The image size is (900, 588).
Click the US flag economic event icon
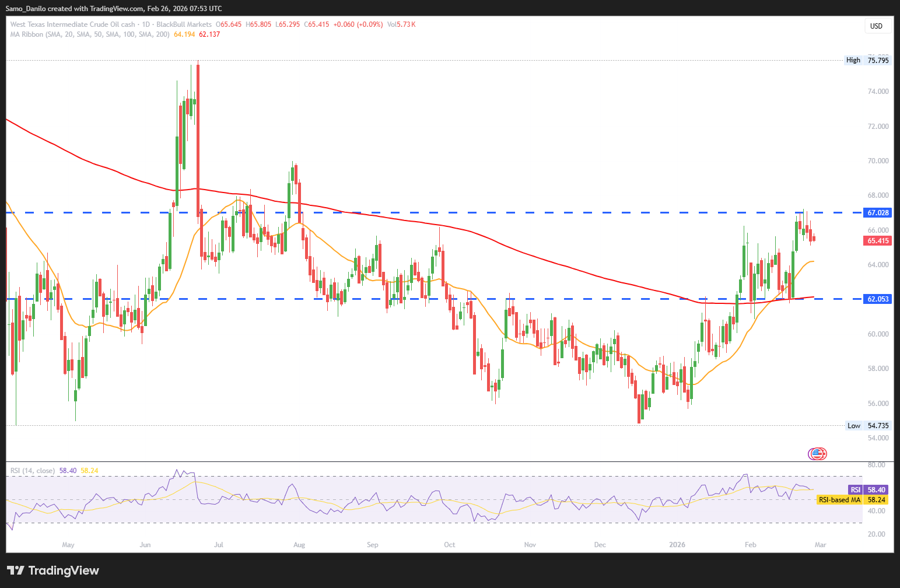(817, 453)
